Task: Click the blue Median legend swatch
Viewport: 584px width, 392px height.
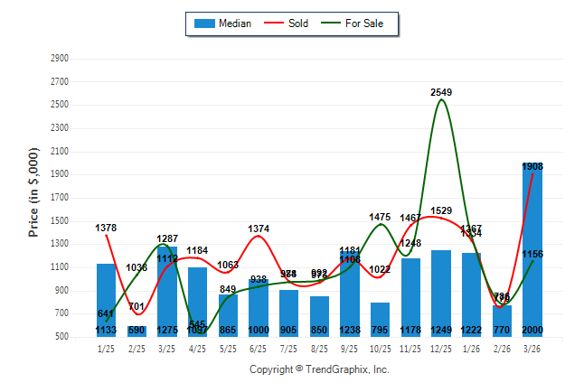Action: click(204, 23)
